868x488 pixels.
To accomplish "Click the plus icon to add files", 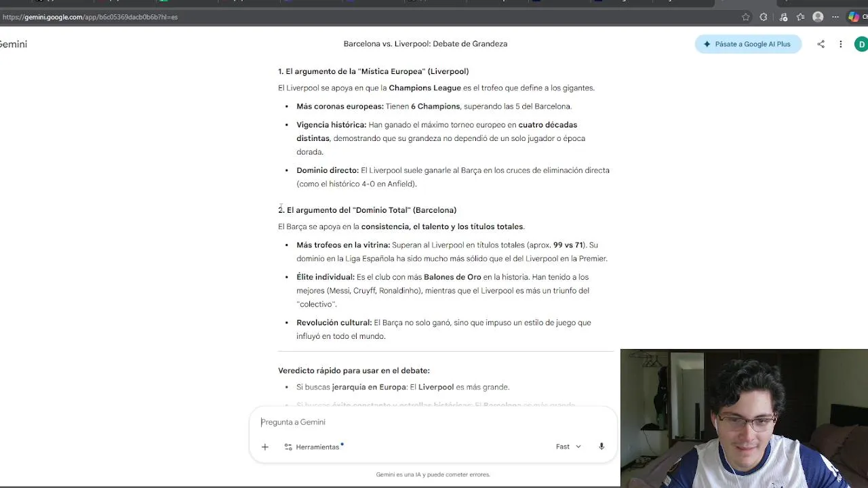I will 265,447.
